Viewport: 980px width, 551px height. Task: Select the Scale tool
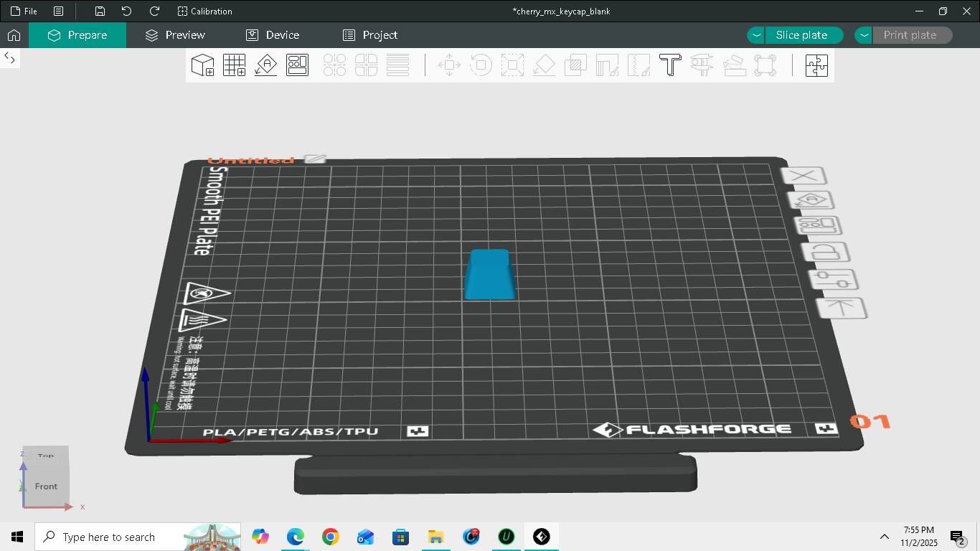pos(512,65)
